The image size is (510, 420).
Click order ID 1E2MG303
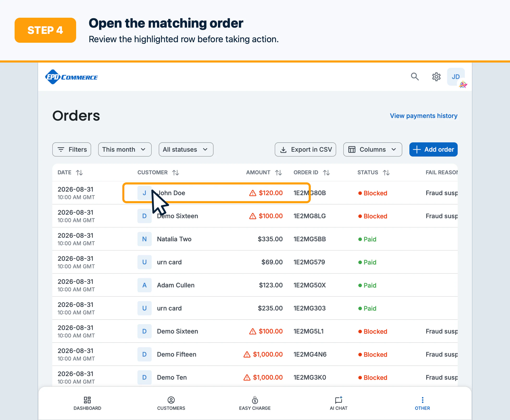coord(309,308)
